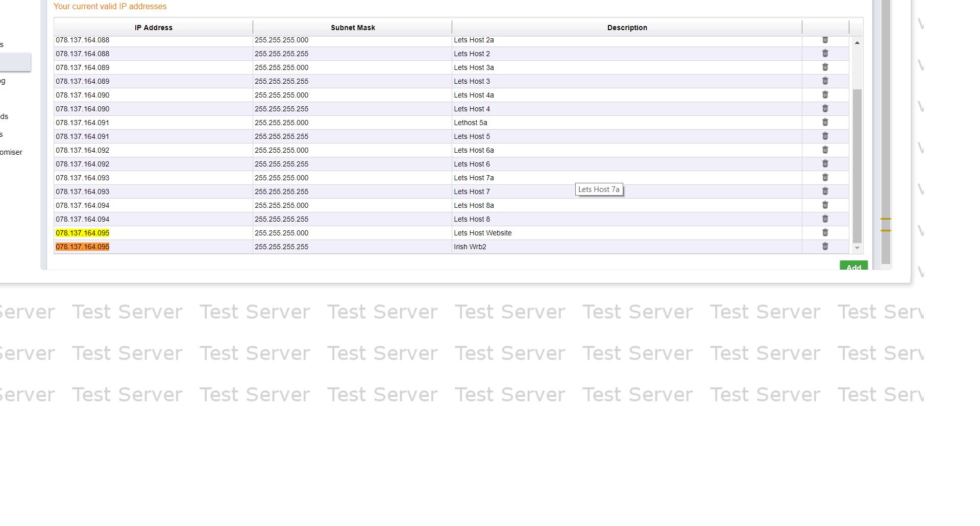The image size is (980, 526).
Task: Trash the Lets Host 5 entry
Action: [825, 136]
